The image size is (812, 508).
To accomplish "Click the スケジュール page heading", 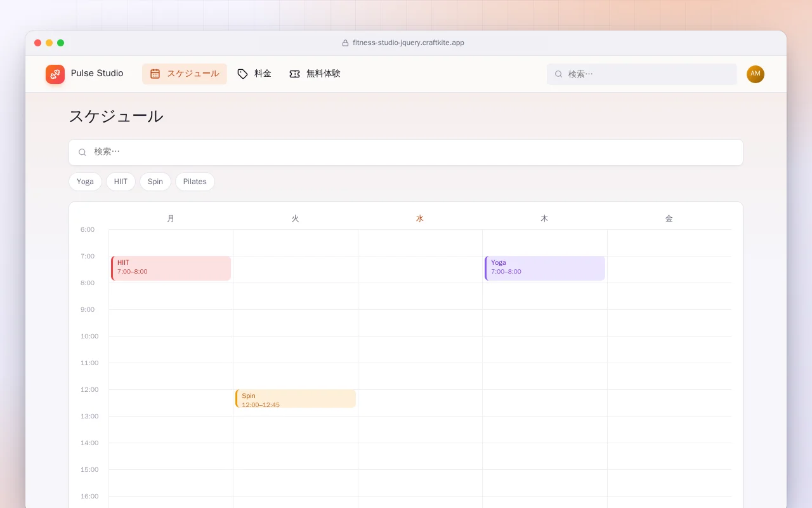I will click(116, 116).
